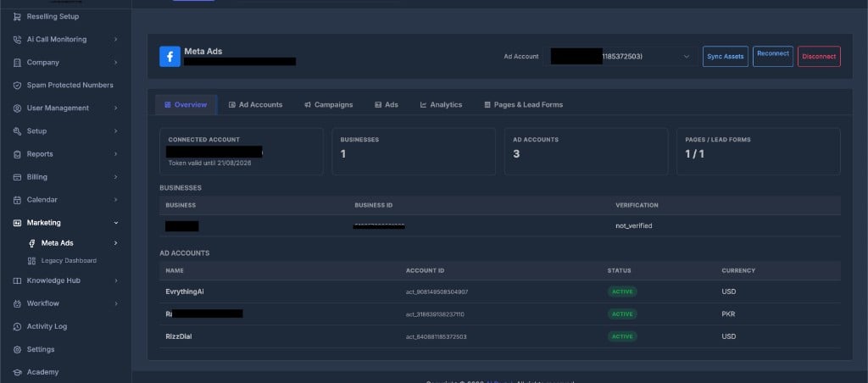Click the EvrythingAi account name
Image resolution: width=868 pixels, height=383 pixels.
coord(184,291)
